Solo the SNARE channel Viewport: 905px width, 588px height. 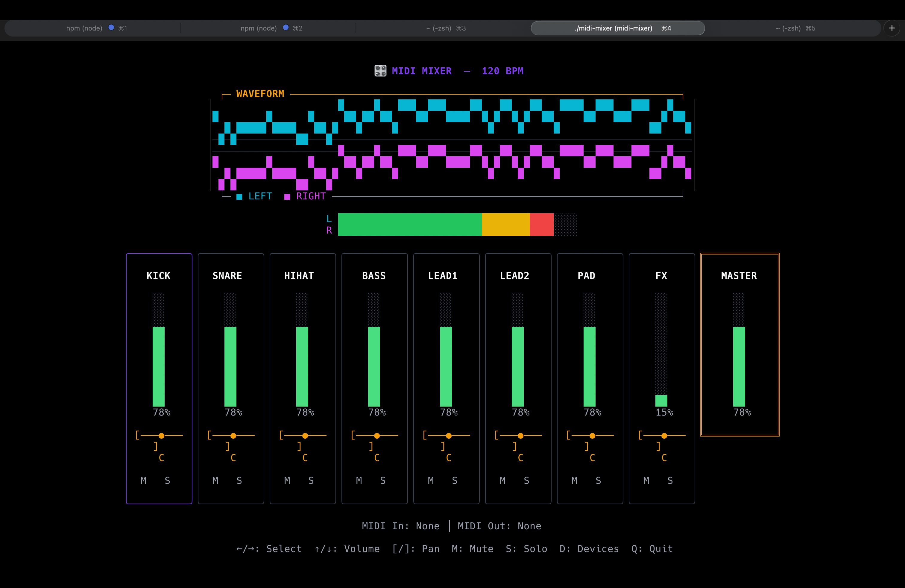239,480
